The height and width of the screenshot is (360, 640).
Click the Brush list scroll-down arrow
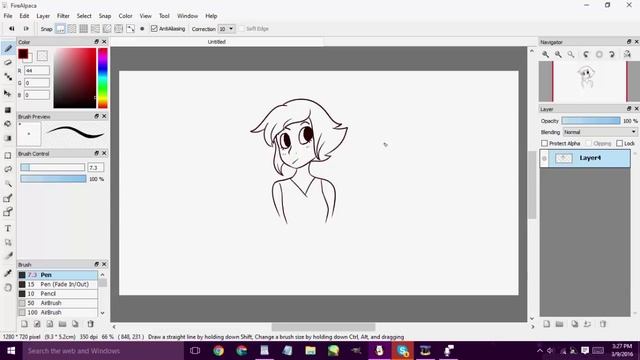click(102, 313)
